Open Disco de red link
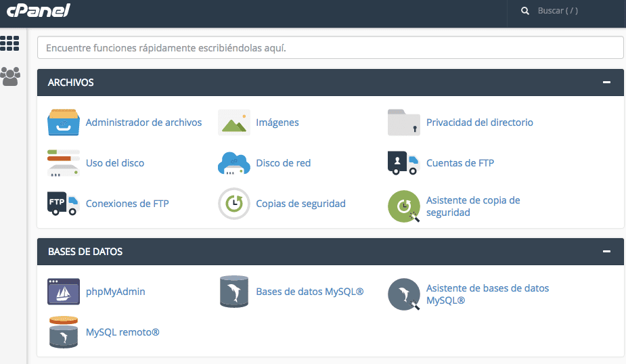The image size is (626, 364). pos(284,163)
